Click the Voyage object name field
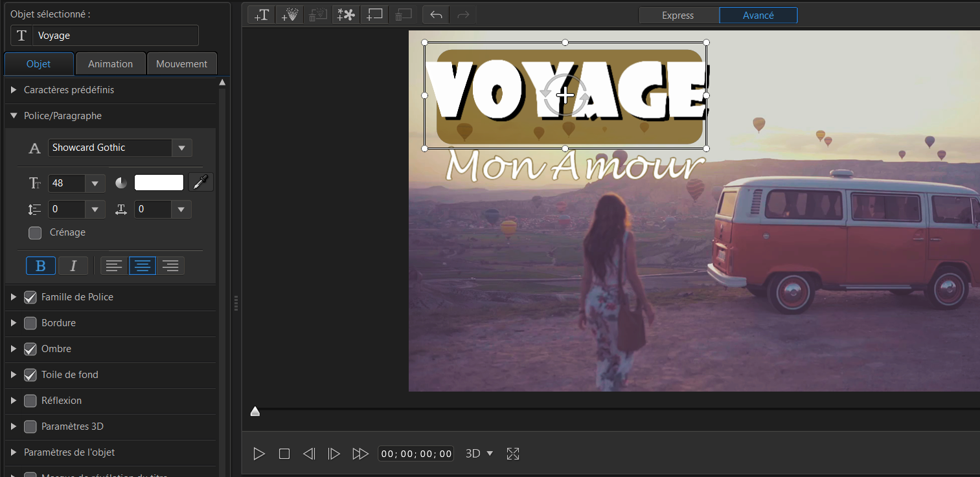980x477 pixels. tap(115, 36)
